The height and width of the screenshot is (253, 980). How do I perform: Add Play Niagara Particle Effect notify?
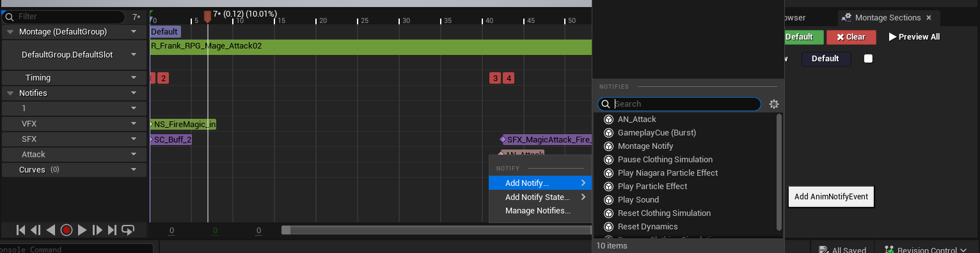[667, 173]
